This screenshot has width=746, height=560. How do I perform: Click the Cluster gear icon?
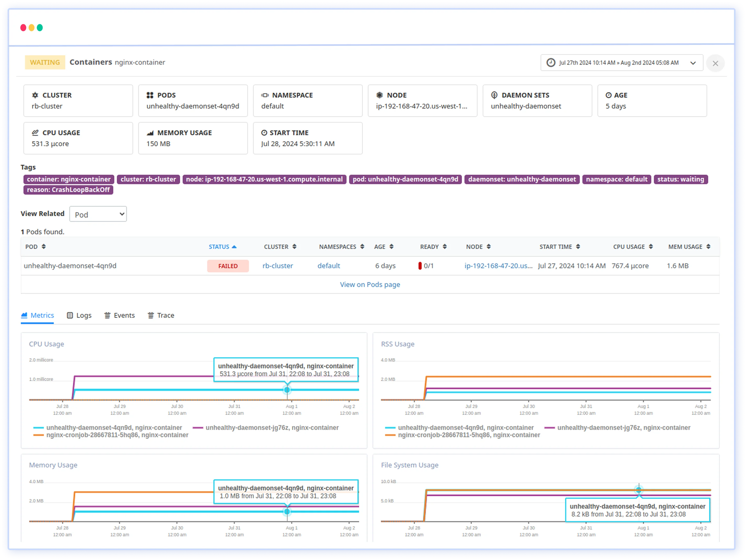[35, 95]
